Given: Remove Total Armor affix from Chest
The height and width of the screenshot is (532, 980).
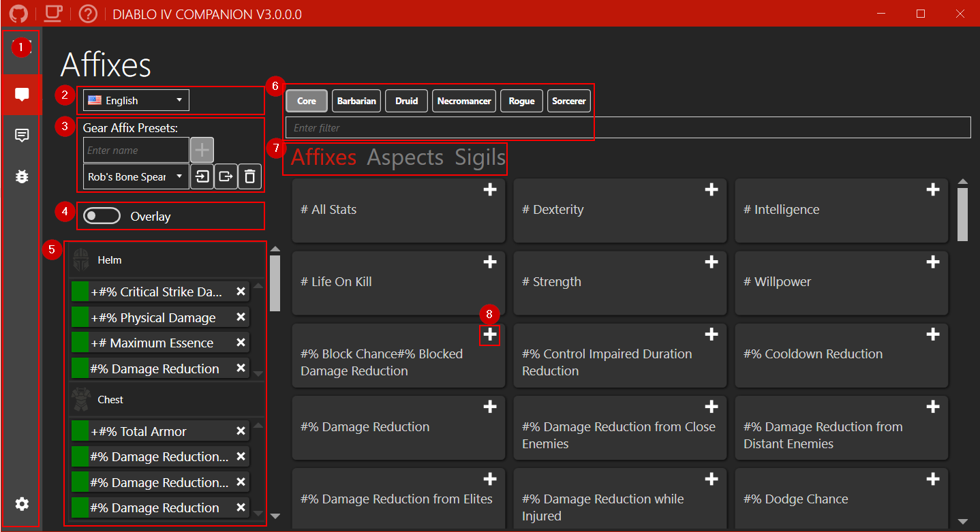Looking at the screenshot, I should (241, 431).
